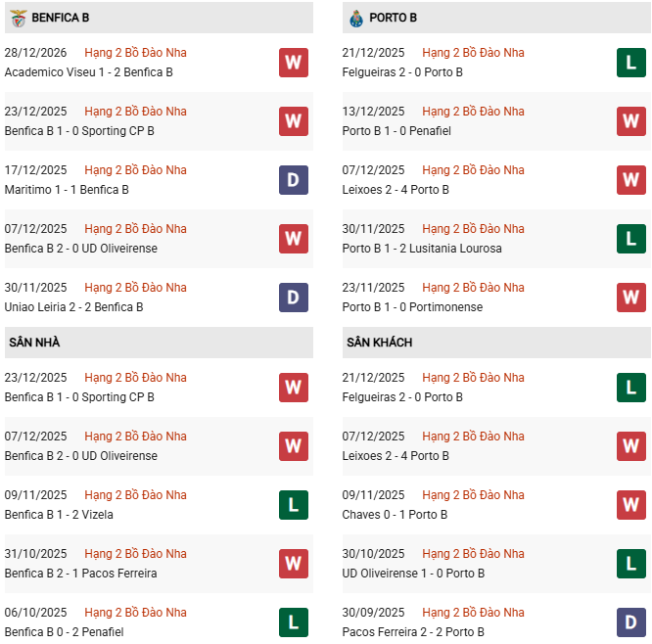Click the D badge for Pacos Ferreira 2-2 Porto B
Screen dimensions: 652x644
coord(630,622)
